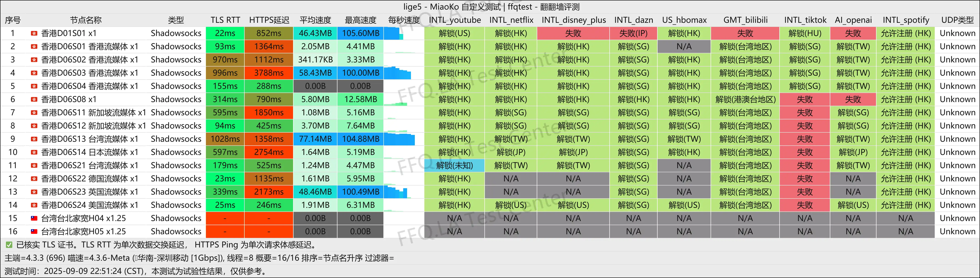Click the INTL_netflix column header
980x278 pixels.
tap(511, 20)
